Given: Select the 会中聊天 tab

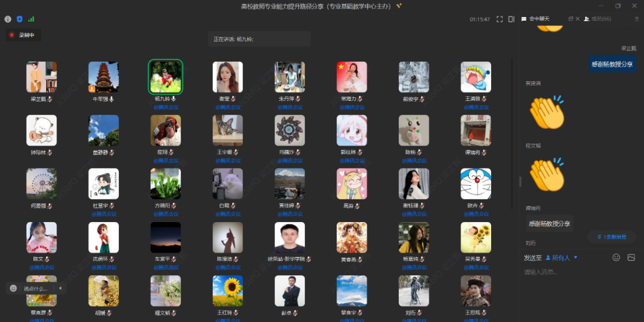Looking at the screenshot, I should [539, 19].
